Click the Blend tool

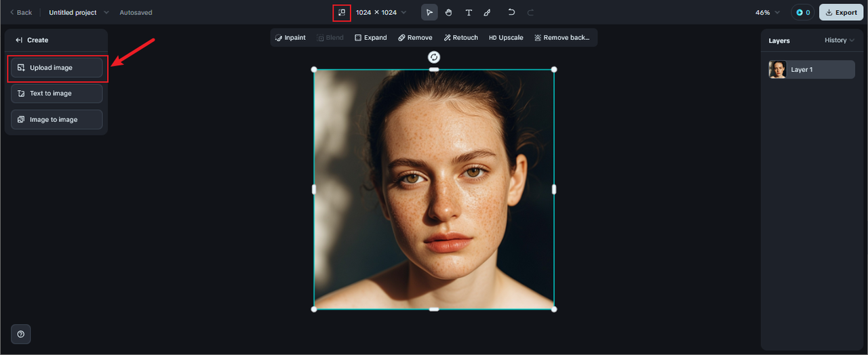(x=330, y=37)
